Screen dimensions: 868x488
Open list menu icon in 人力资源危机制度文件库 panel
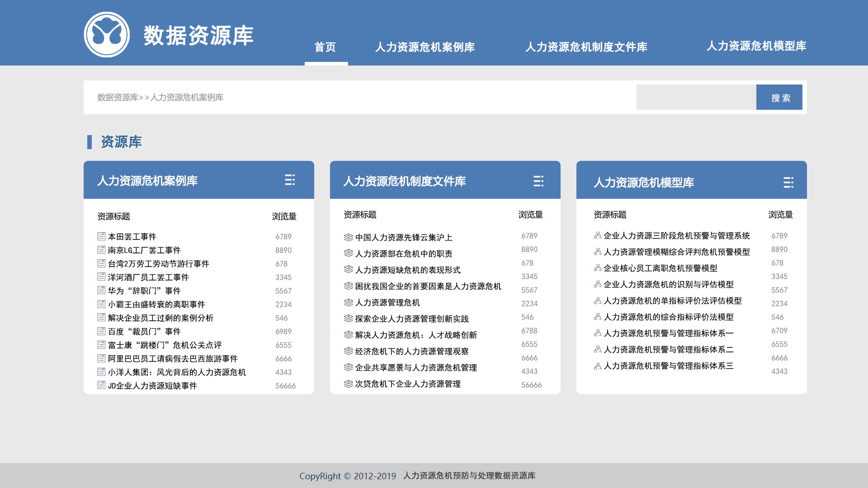[x=538, y=181]
